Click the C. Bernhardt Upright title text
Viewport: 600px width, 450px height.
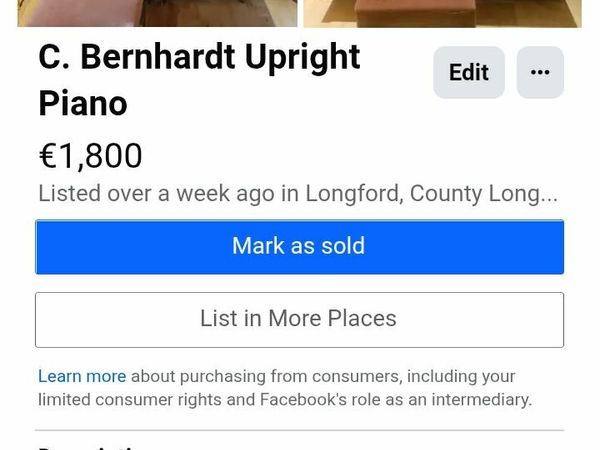[x=199, y=56]
